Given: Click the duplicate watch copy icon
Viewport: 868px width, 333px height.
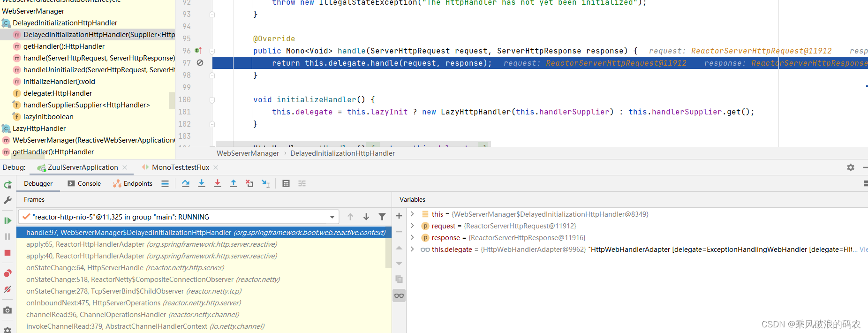Looking at the screenshot, I should coord(399,280).
